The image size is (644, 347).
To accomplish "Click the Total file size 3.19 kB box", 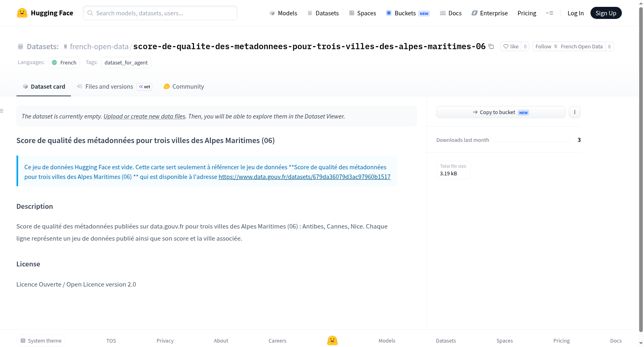I will click(x=453, y=170).
